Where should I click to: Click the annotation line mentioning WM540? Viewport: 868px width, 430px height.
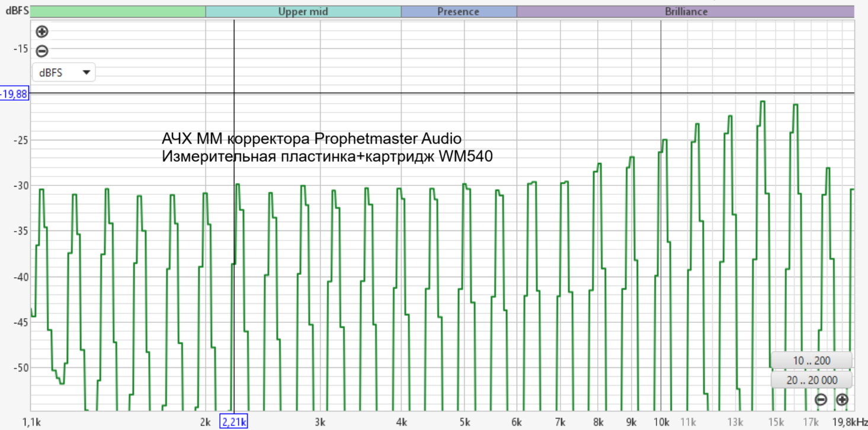click(x=328, y=157)
